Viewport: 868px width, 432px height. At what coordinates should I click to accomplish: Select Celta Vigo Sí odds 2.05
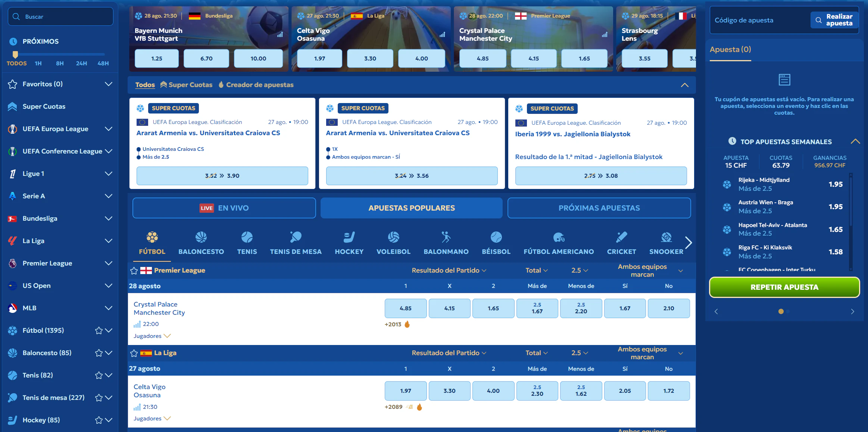(625, 391)
